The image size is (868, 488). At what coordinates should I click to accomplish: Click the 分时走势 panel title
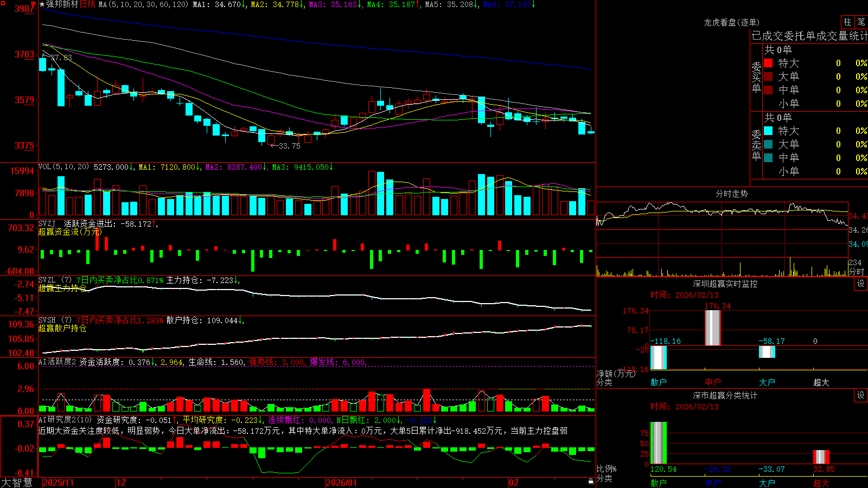(731, 194)
